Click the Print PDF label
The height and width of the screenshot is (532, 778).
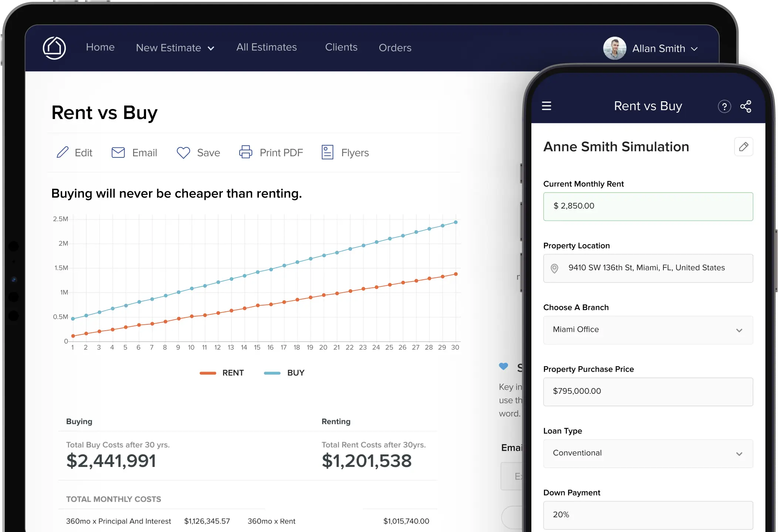281,153
